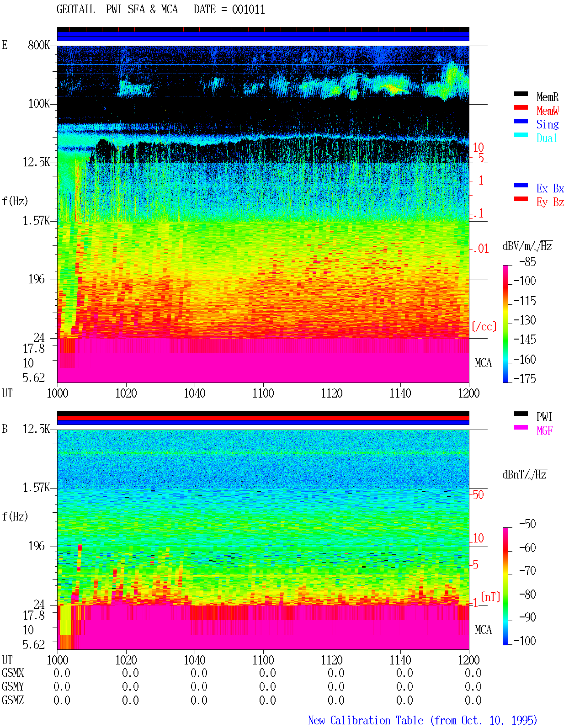
Task: Click the black MemR legend swatch
Action: coord(521,94)
